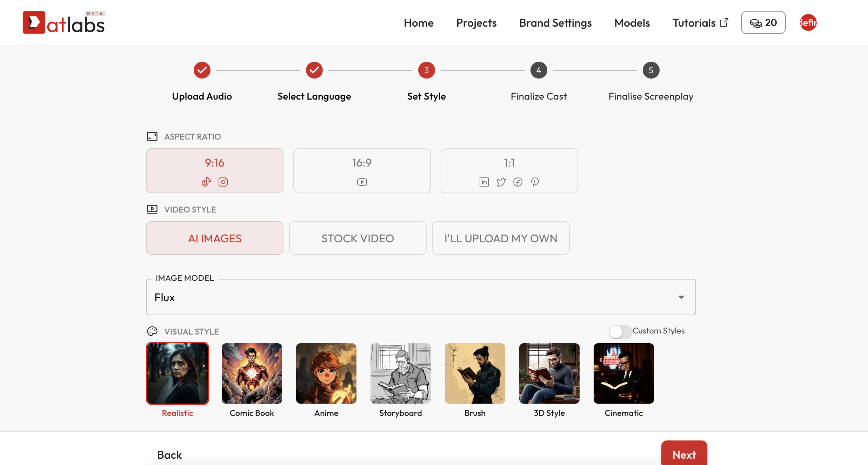This screenshot has height=465, width=868.
Task: Open the user profile avatar
Action: [808, 23]
